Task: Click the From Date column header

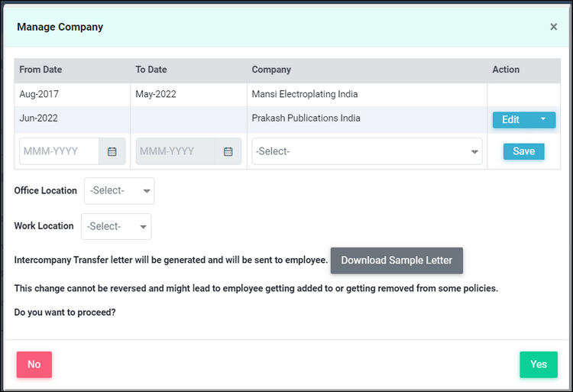Action: tap(40, 70)
